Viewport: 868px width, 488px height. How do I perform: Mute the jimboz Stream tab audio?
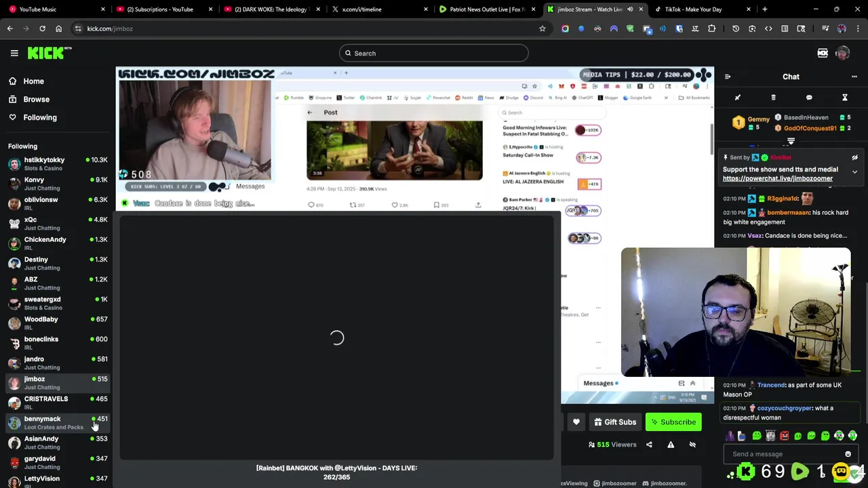(630, 9)
